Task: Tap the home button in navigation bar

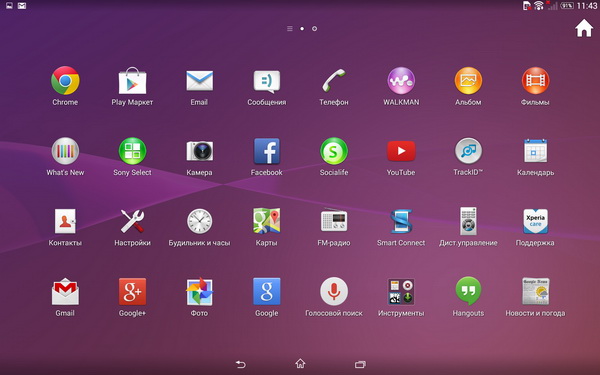Action: click(x=300, y=363)
